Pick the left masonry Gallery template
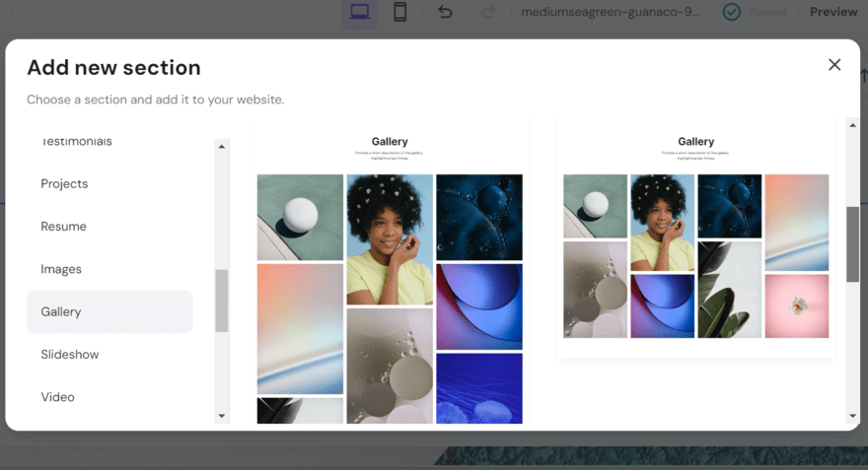The image size is (868, 470). coord(390,286)
